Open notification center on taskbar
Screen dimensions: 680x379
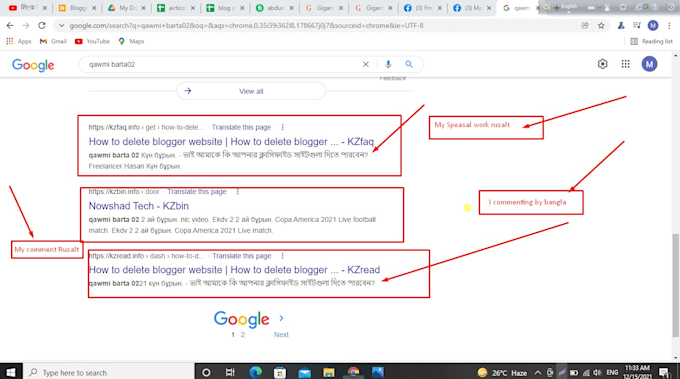(664, 372)
